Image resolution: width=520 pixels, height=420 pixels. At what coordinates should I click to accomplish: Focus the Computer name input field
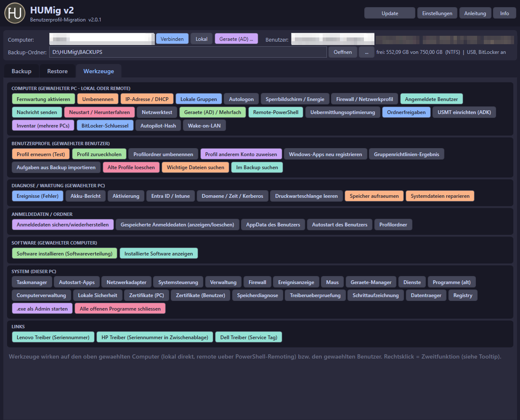tap(102, 39)
